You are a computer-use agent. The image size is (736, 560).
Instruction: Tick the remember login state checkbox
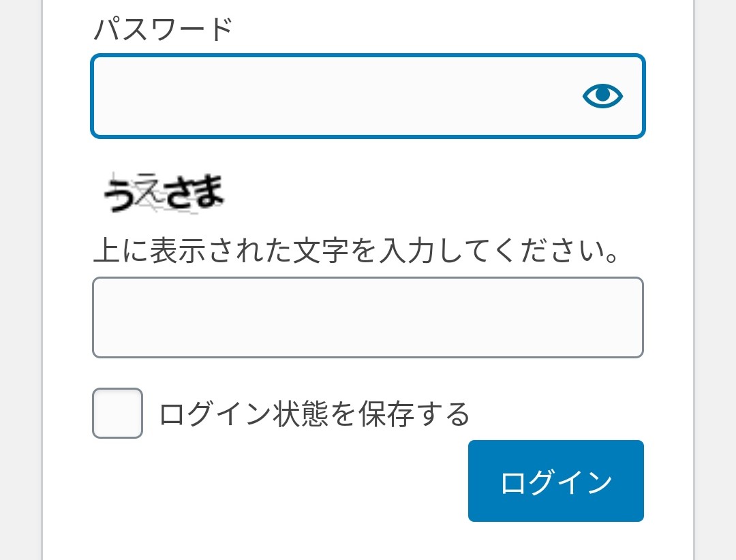pos(117,413)
